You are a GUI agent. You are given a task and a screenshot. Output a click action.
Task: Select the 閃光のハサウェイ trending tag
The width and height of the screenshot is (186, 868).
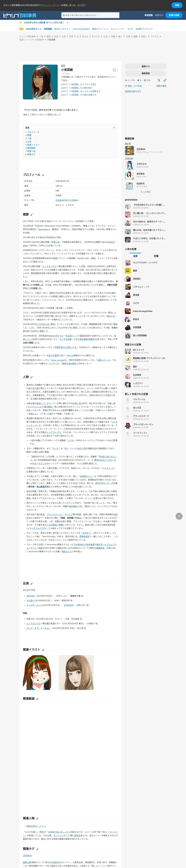[x=62, y=29]
